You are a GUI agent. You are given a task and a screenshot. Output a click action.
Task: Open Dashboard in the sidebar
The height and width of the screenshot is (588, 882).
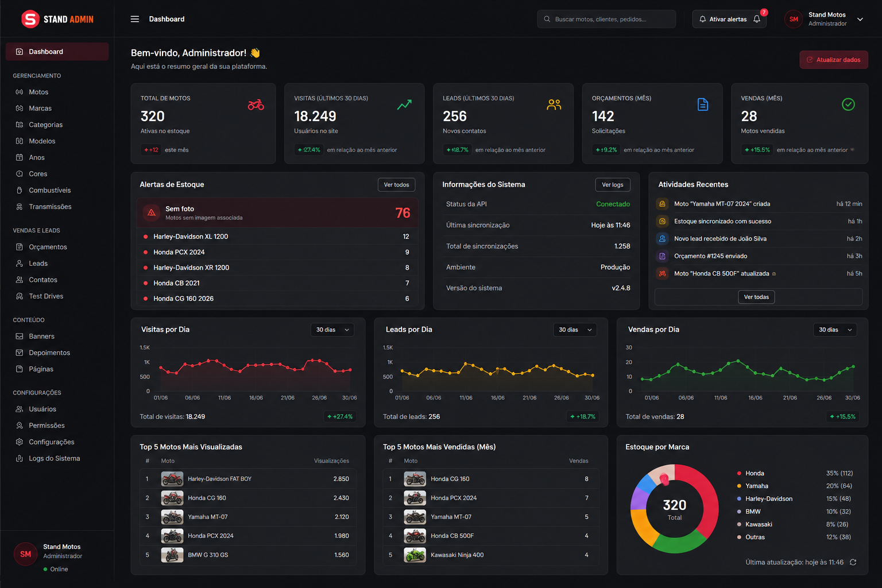(x=57, y=52)
